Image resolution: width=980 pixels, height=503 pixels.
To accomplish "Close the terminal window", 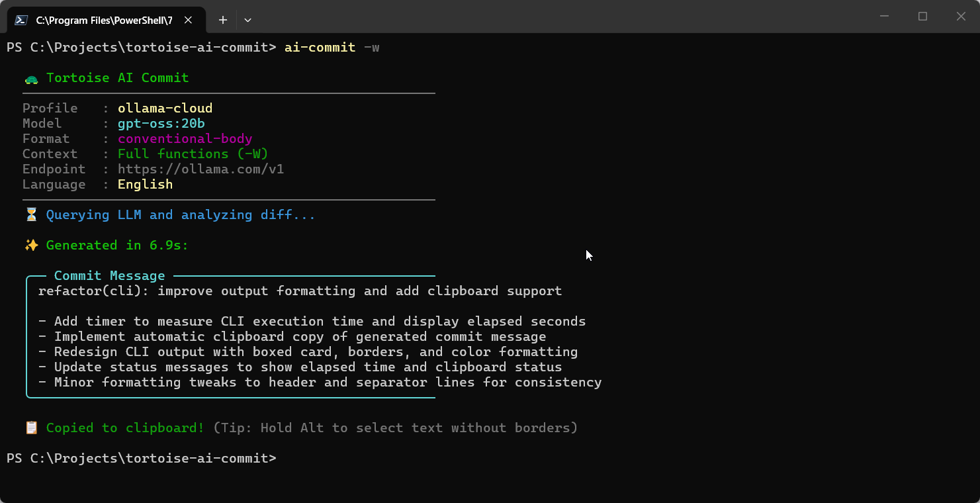I will click(x=961, y=17).
